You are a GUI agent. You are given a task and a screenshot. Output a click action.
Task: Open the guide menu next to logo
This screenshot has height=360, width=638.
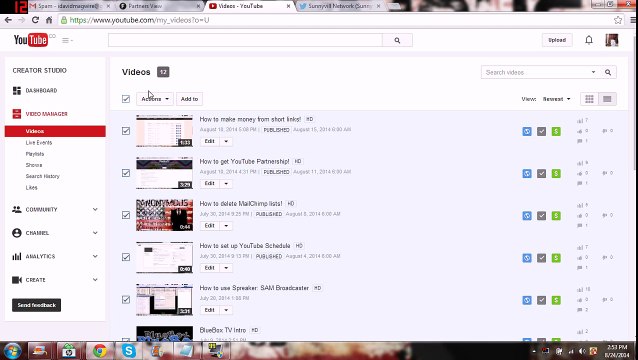pos(67,40)
